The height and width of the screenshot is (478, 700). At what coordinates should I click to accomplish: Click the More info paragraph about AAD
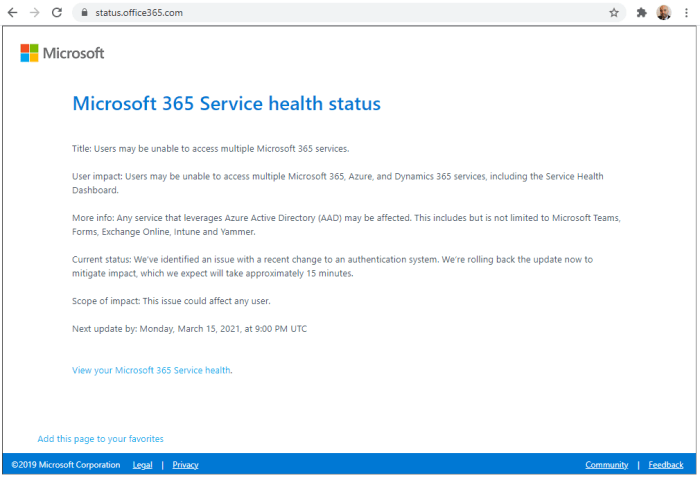(346, 224)
